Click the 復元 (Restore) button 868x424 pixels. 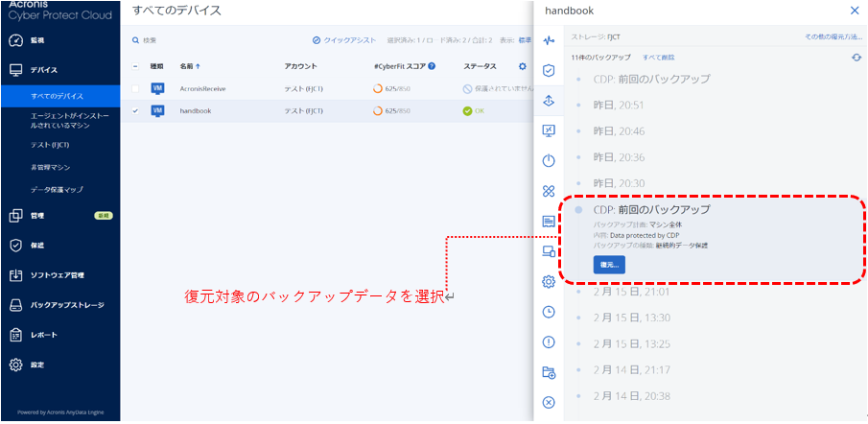(x=609, y=265)
